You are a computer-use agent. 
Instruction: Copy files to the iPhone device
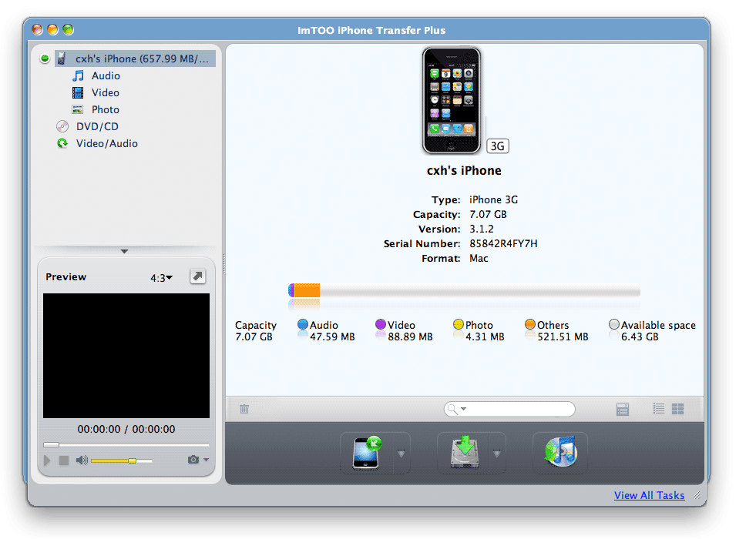point(367,452)
